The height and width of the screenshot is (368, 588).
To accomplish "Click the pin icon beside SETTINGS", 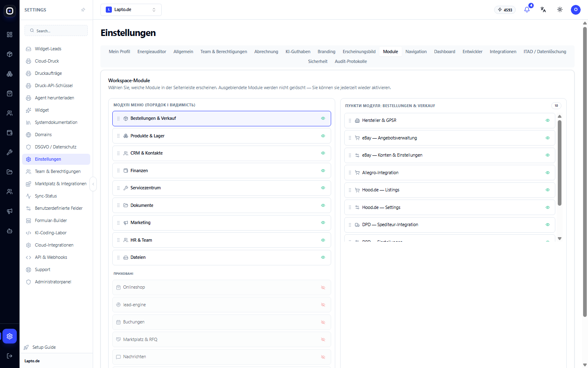I will (x=83, y=10).
